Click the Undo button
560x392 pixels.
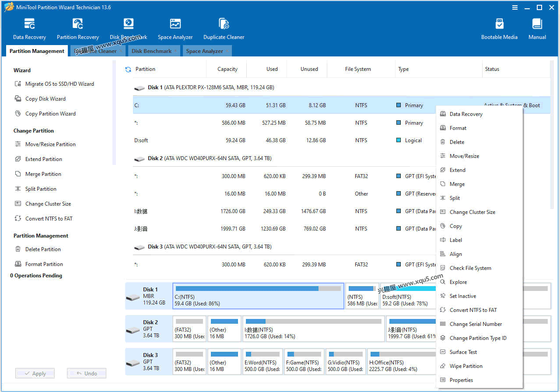coord(86,373)
